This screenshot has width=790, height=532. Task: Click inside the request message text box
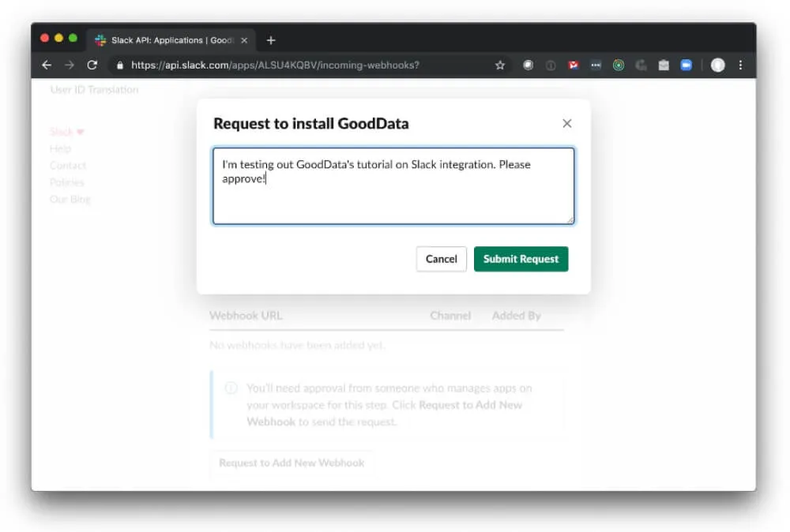tap(393, 184)
